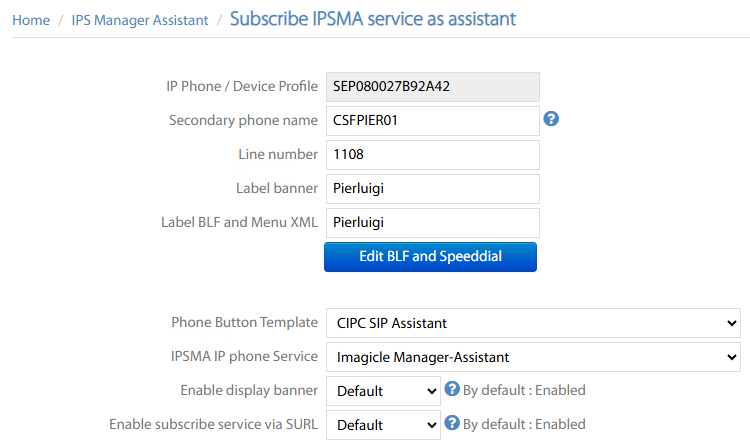Click the Secondary phone name input field
Viewport: 750px width, 447px height.
click(432, 120)
